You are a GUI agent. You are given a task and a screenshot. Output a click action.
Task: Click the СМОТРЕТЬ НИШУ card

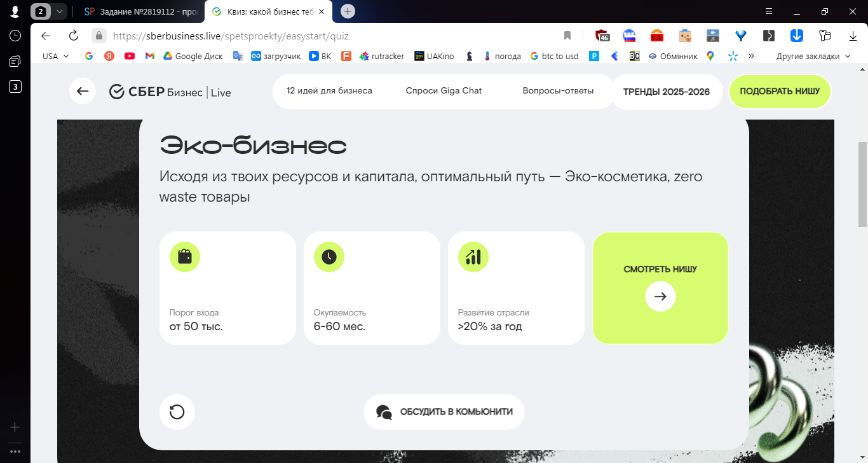tap(660, 288)
